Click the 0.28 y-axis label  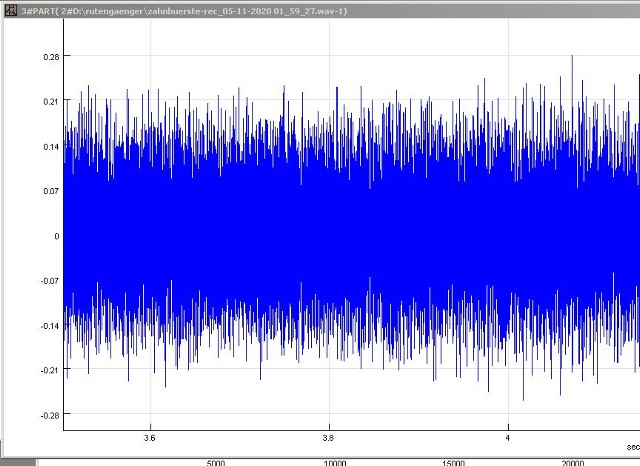(51, 57)
